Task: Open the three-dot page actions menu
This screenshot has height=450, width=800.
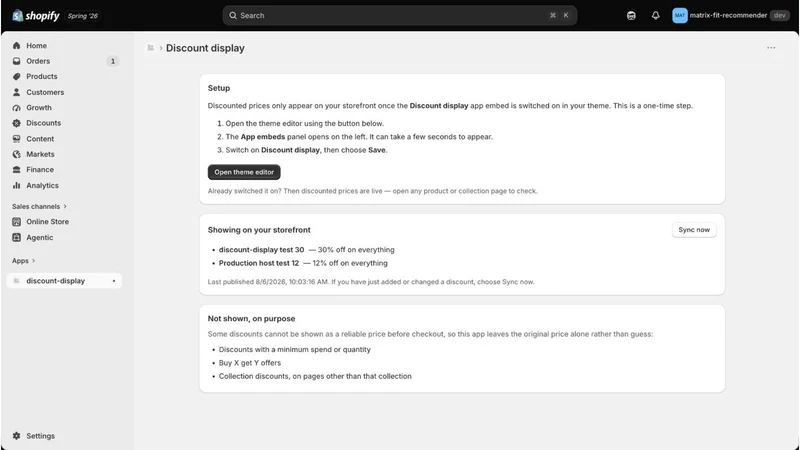Action: [x=771, y=47]
